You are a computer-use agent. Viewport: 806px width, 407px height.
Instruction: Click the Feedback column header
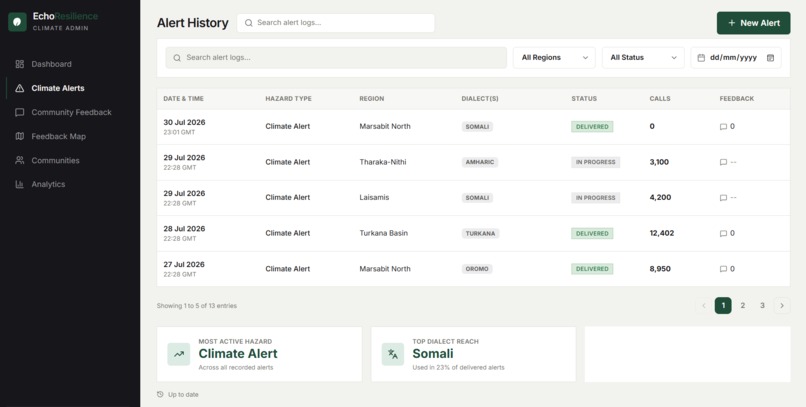[x=737, y=99]
